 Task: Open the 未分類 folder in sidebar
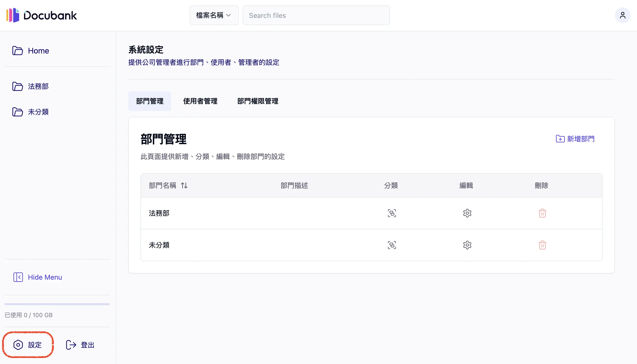(x=38, y=112)
